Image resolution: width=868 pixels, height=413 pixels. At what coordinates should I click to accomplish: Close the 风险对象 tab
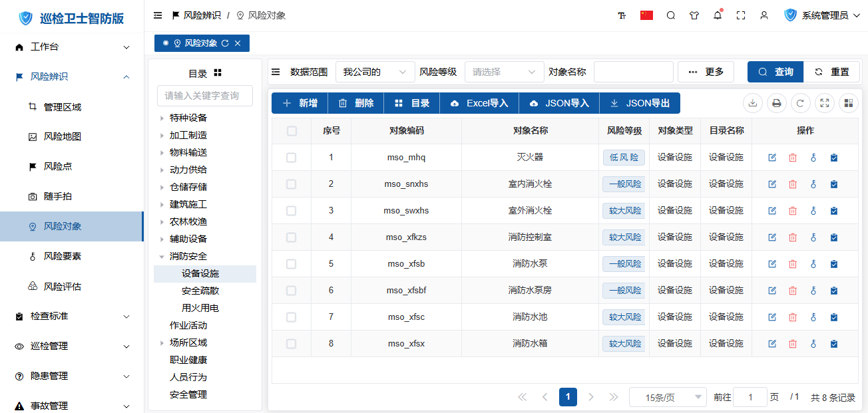point(238,43)
